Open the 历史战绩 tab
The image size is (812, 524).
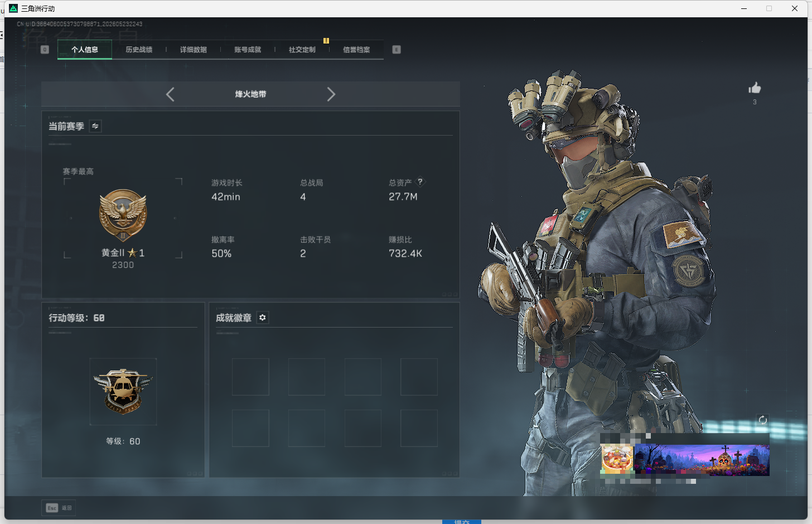tap(139, 50)
